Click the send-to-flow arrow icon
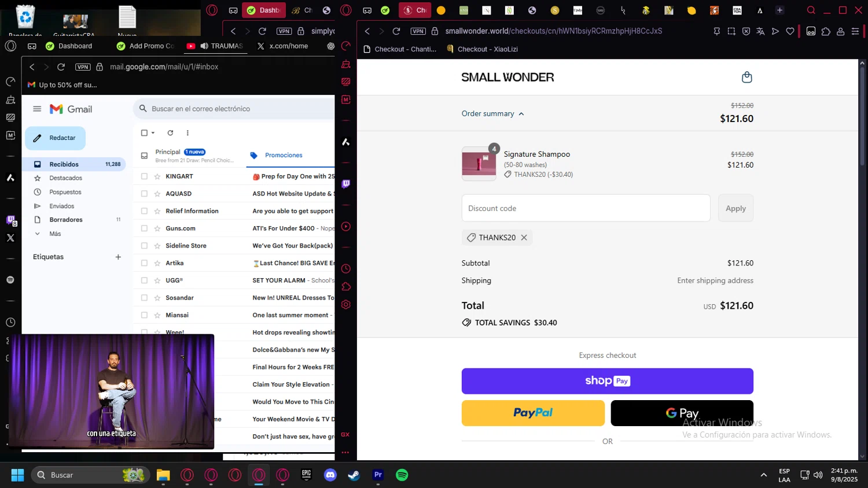This screenshot has width=868, height=488. [x=775, y=31]
